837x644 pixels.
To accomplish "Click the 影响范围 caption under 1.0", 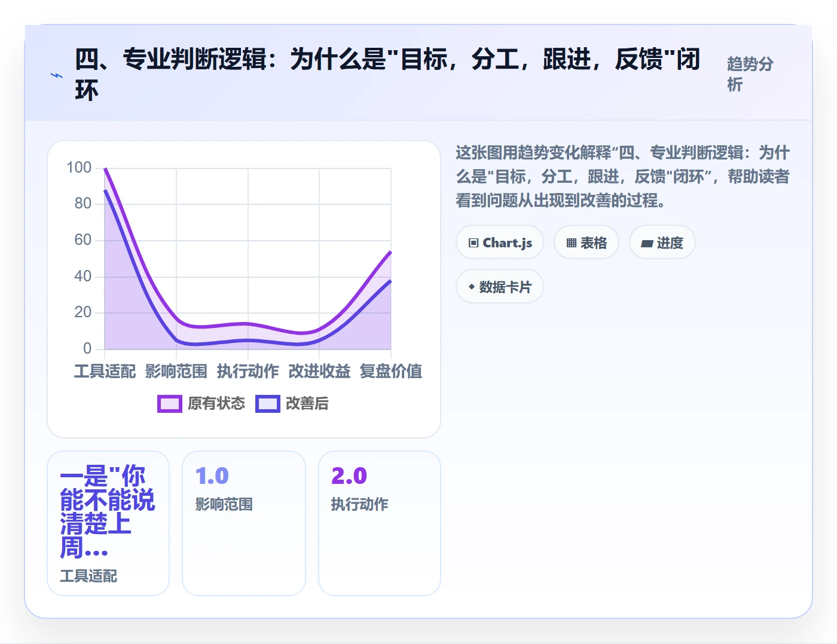I will [224, 504].
